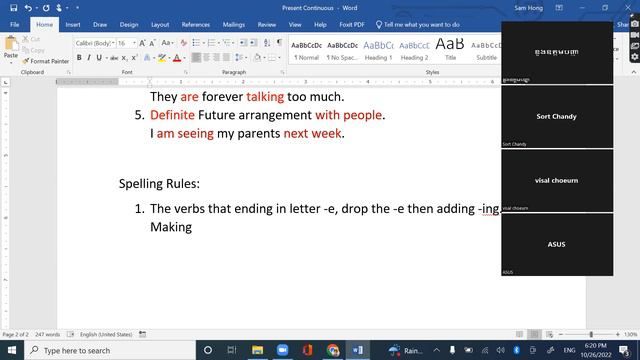Apply numbered list formatting
Screen dimensions: 640x360
click(x=211, y=43)
